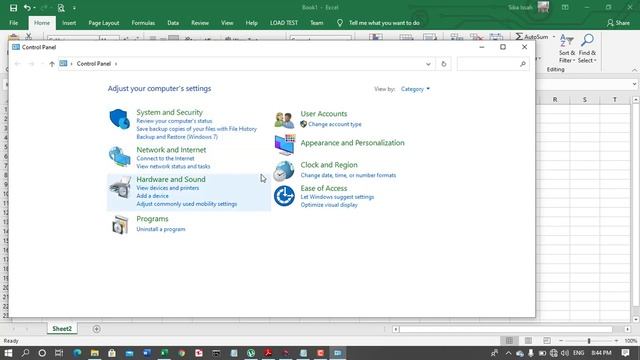Click Change account type link

click(x=335, y=124)
